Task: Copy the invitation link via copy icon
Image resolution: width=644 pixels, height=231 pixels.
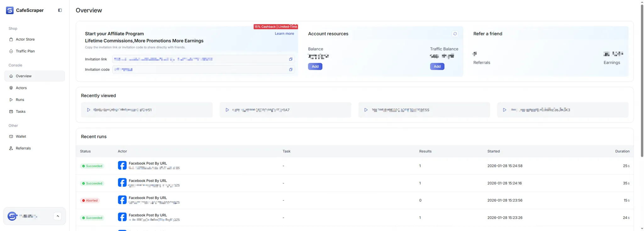Action: click(291, 59)
